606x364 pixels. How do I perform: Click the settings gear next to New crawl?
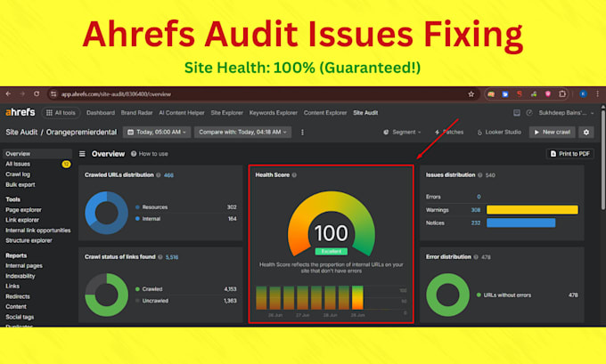click(586, 132)
